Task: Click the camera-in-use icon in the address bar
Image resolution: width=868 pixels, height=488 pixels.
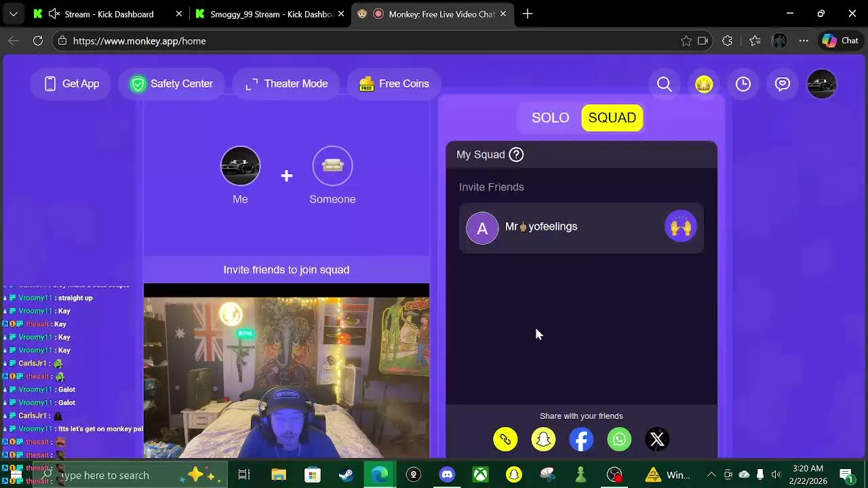Action: [x=703, y=41]
